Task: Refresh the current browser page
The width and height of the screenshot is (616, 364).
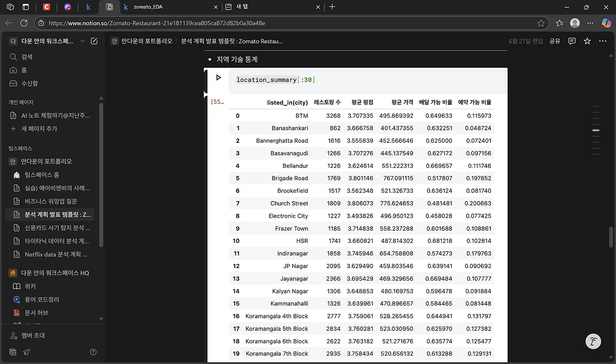Action: [24, 23]
